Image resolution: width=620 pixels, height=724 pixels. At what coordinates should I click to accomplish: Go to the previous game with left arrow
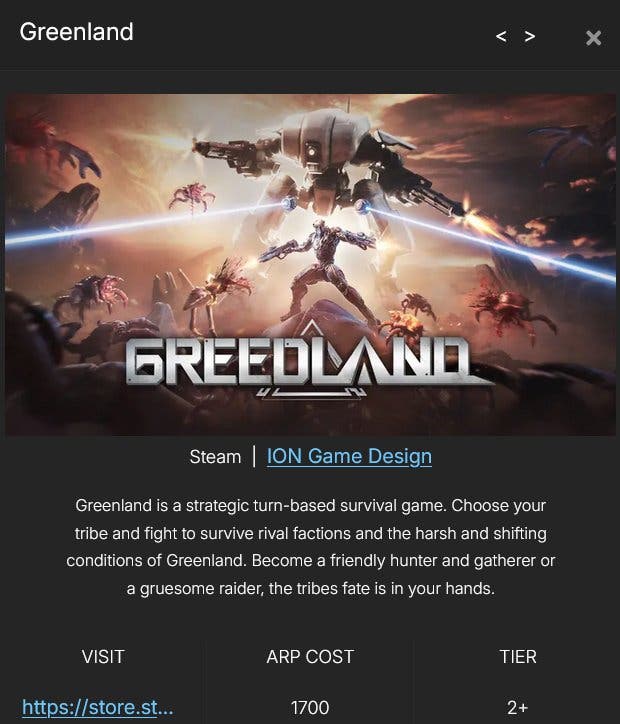[501, 36]
